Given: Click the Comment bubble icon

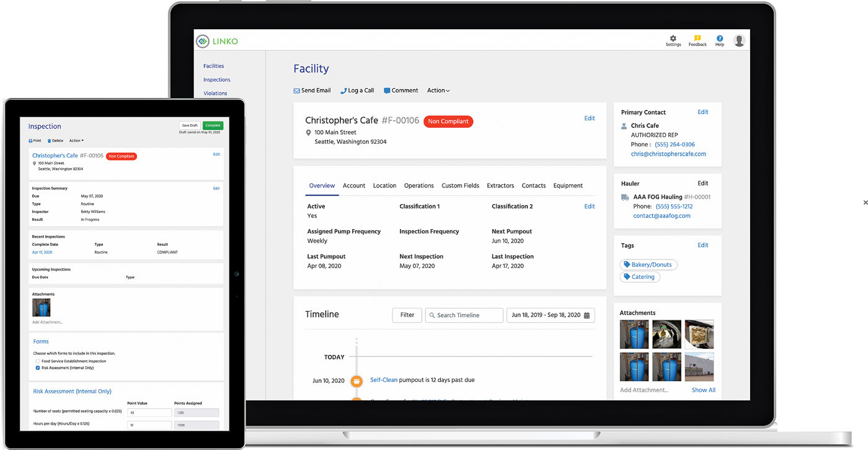Looking at the screenshot, I should (x=387, y=91).
